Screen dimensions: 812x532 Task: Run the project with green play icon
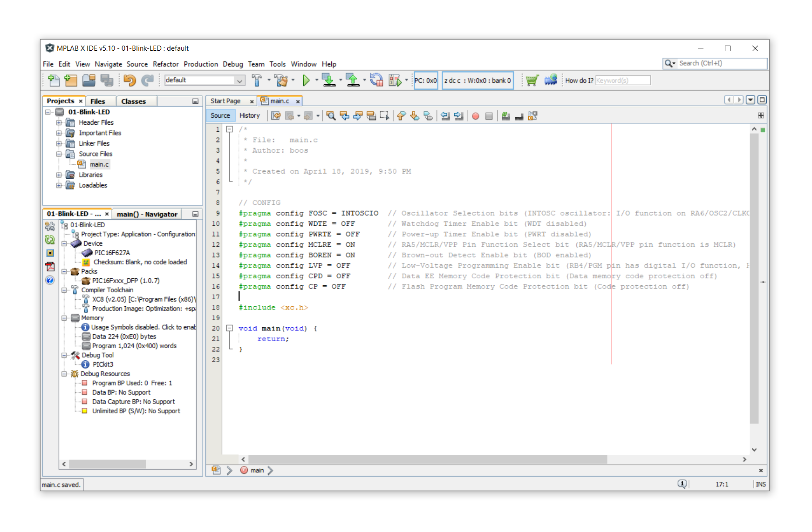[x=306, y=81]
